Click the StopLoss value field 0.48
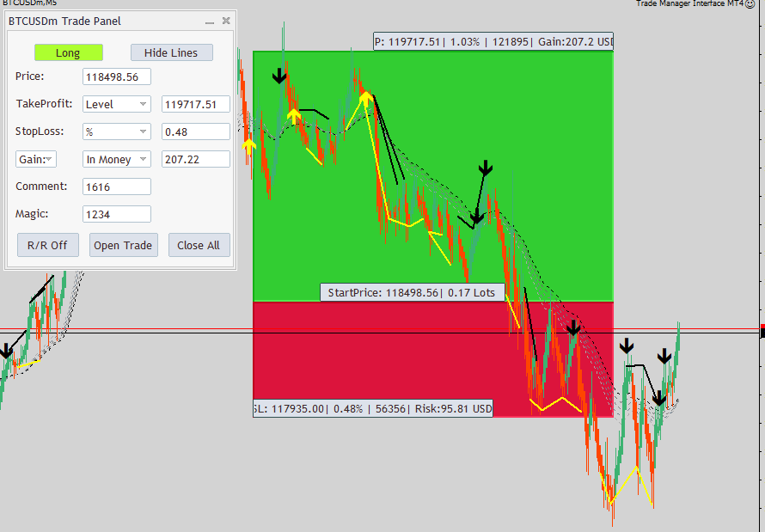 coord(196,131)
